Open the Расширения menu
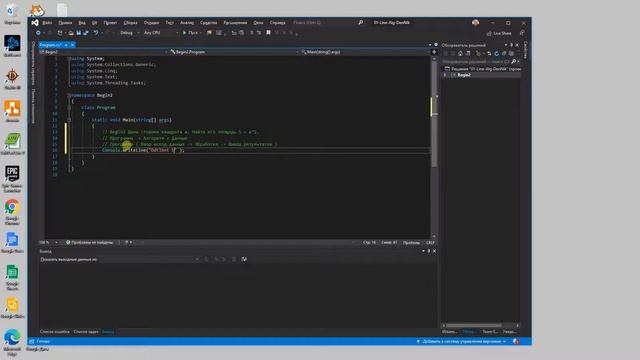 (235, 23)
